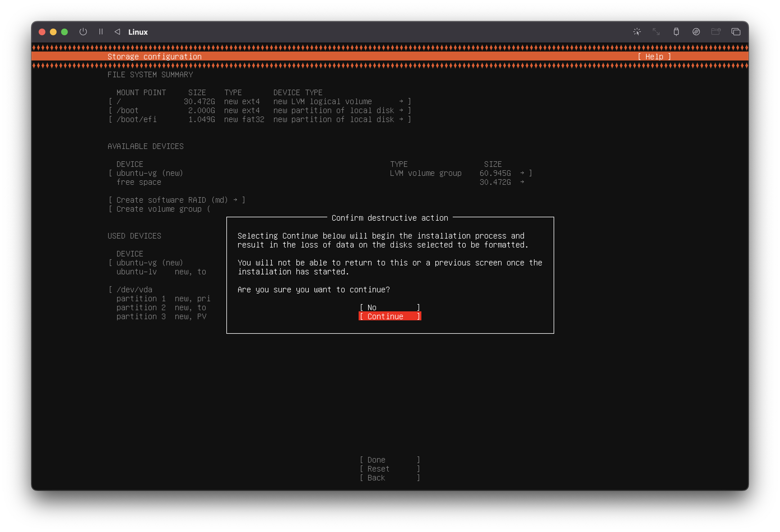The image size is (780, 532).
Task: Click the resize display arrows icon
Action: point(656,32)
